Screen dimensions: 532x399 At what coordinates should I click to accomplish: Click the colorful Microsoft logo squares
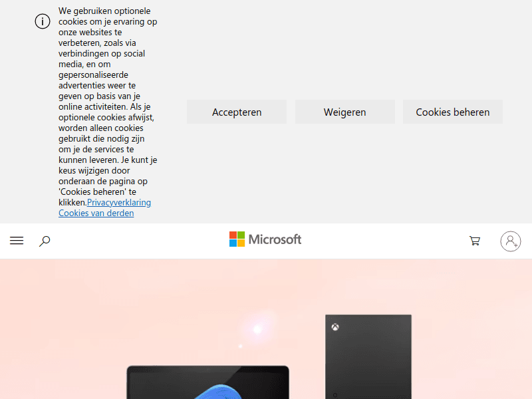[237, 239]
